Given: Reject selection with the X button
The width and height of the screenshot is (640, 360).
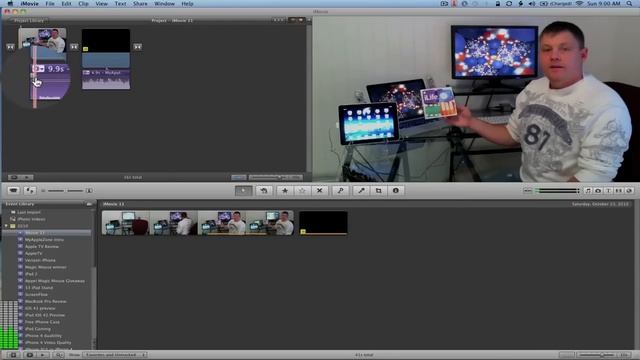Looking at the screenshot, I should click(320, 191).
